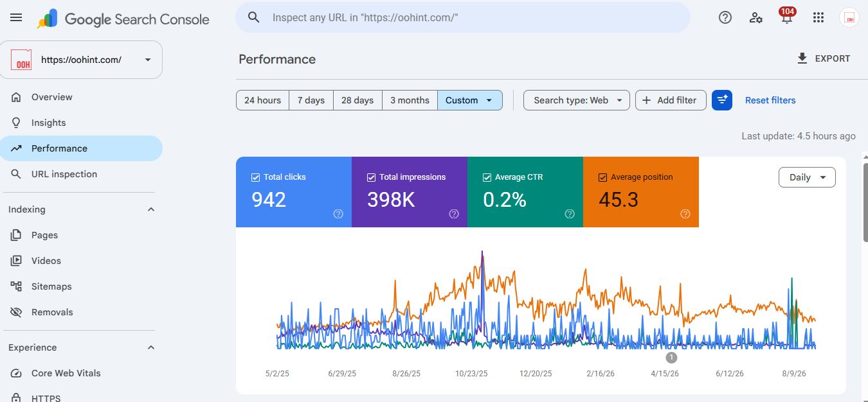Uncheck the Total impressions checkbox
Image resolution: width=868 pixels, height=402 pixels.
(371, 177)
